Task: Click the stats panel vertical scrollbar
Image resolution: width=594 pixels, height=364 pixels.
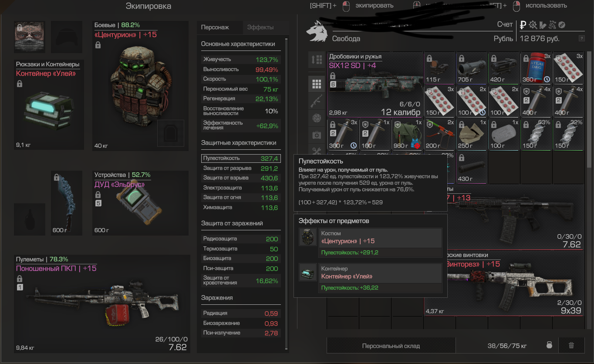Action: 286,194
